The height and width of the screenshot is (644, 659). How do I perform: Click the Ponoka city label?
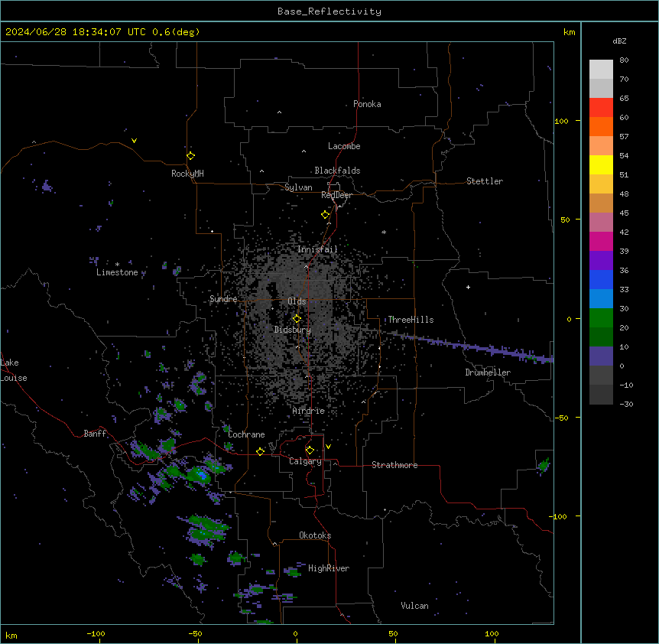pos(367,104)
